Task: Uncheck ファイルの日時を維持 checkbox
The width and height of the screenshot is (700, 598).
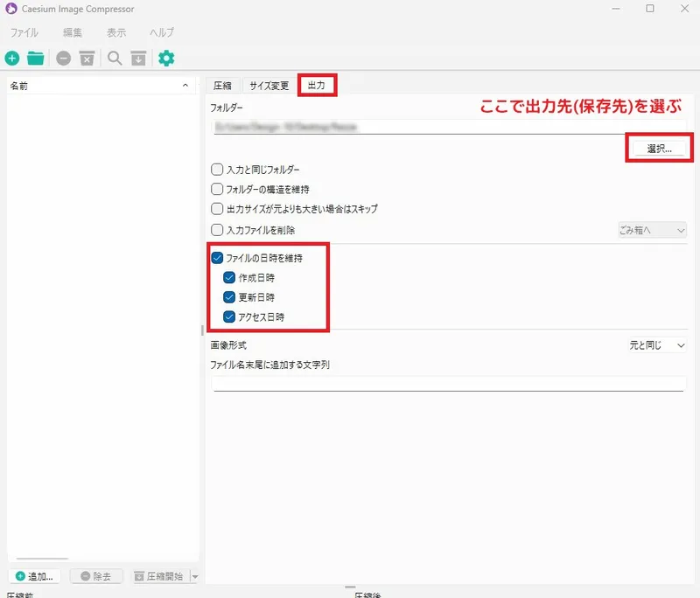Action: 217,258
